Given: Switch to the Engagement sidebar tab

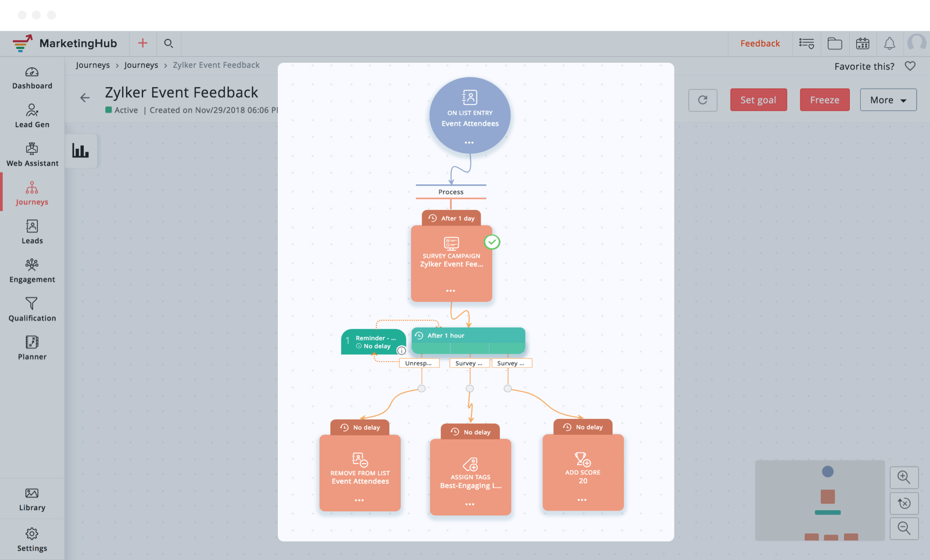Looking at the screenshot, I should click(32, 271).
